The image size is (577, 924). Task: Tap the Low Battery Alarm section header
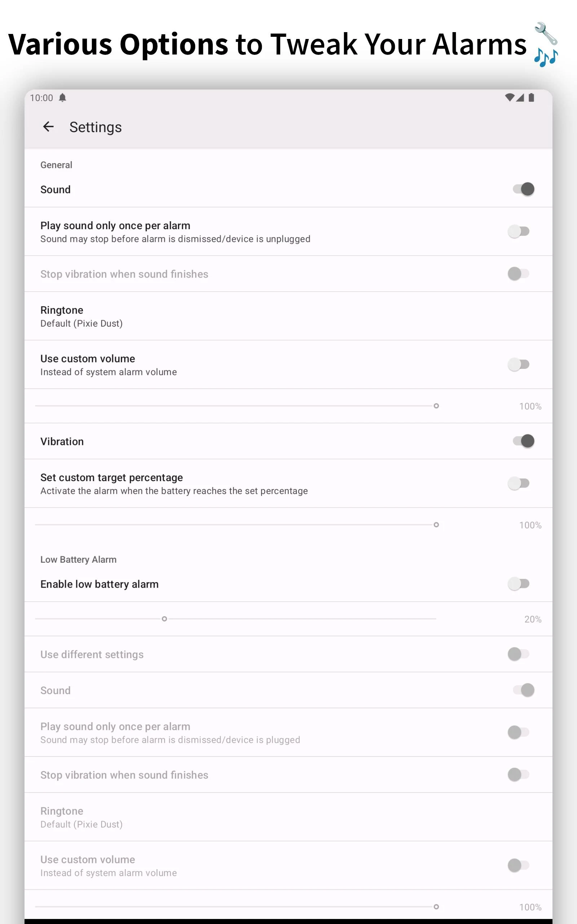coord(79,559)
